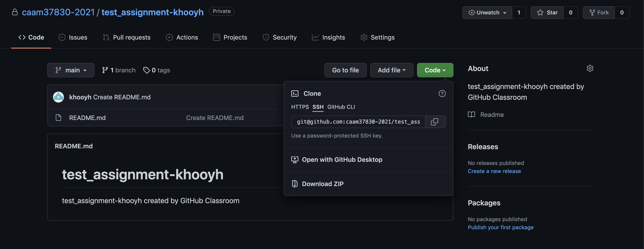Click the lock icon beside repository name
The width and height of the screenshot is (644, 249).
point(15,12)
